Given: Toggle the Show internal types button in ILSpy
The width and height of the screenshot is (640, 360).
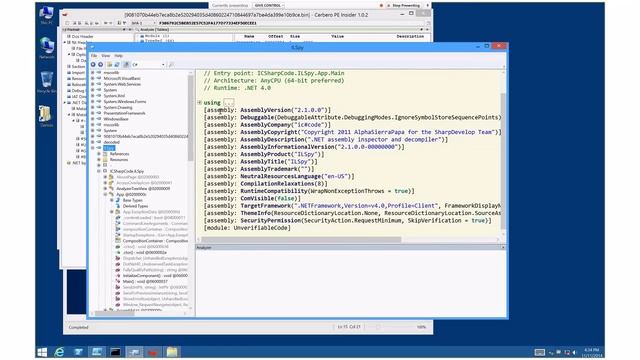Looking at the screenshot, I should point(126,64).
